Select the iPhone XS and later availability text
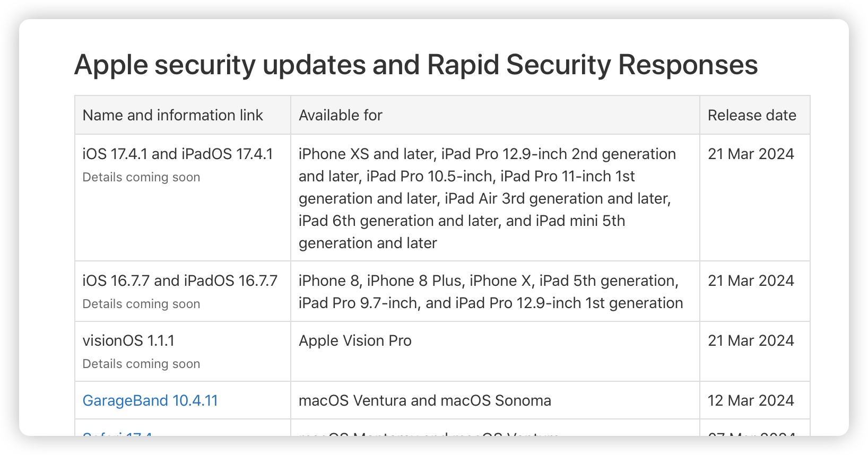868x455 pixels. coord(487,198)
